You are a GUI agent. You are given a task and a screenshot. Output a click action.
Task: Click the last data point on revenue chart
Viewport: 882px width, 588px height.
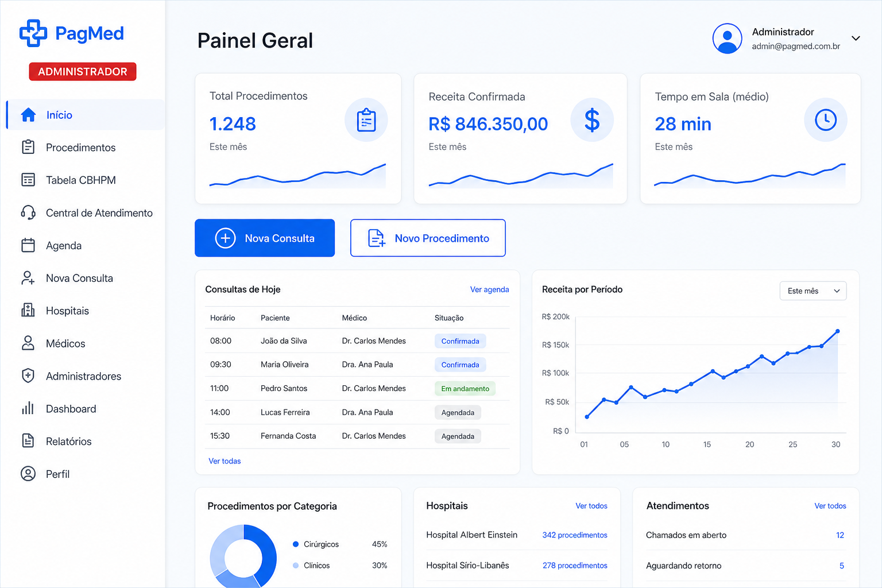838,331
